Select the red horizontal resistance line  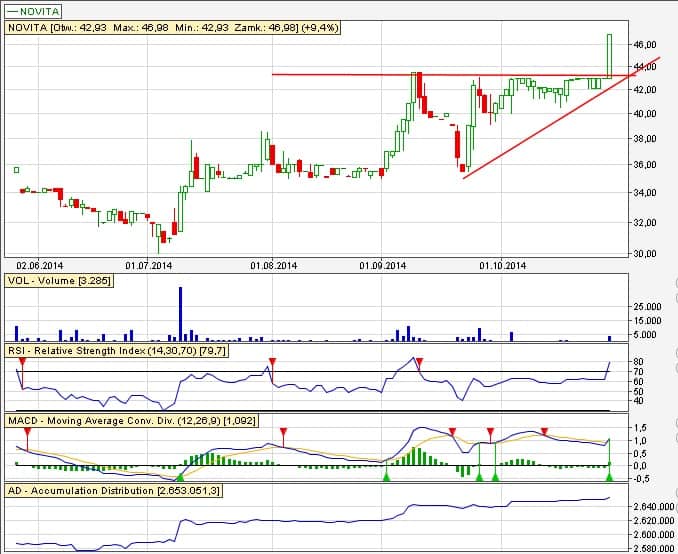pyautogui.click(x=400, y=74)
